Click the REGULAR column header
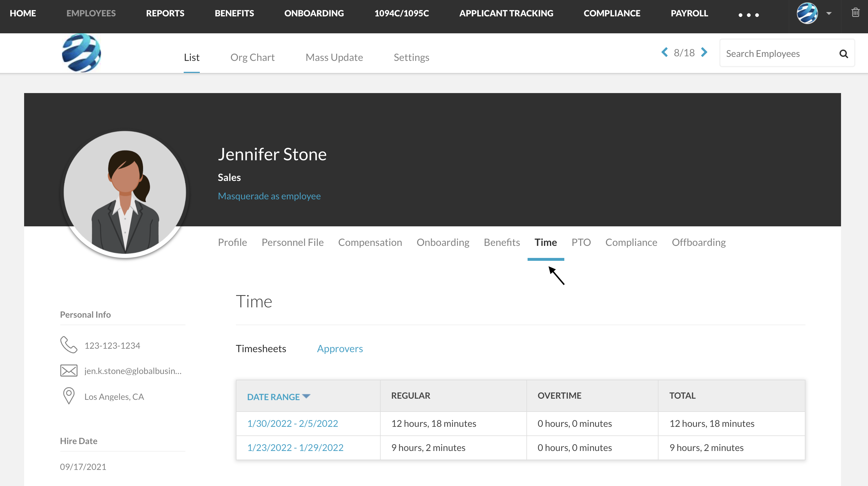Screen dimensions: 868x486 coord(410,396)
